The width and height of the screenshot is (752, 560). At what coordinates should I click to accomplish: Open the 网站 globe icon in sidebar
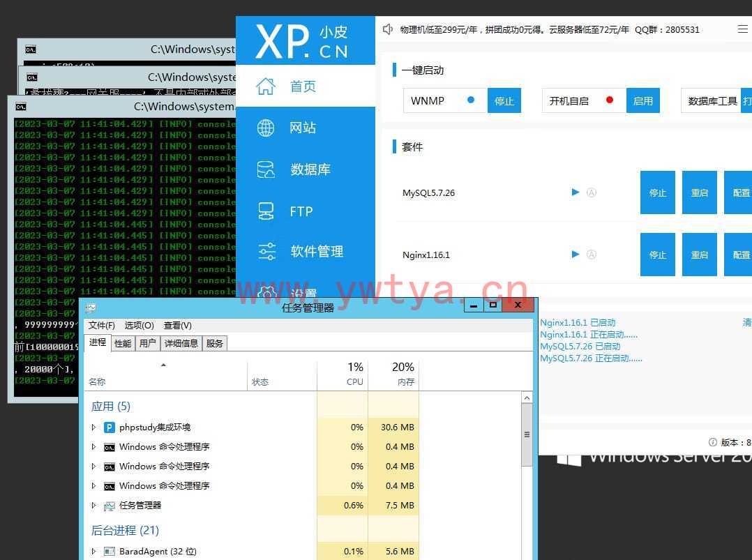pos(266,128)
